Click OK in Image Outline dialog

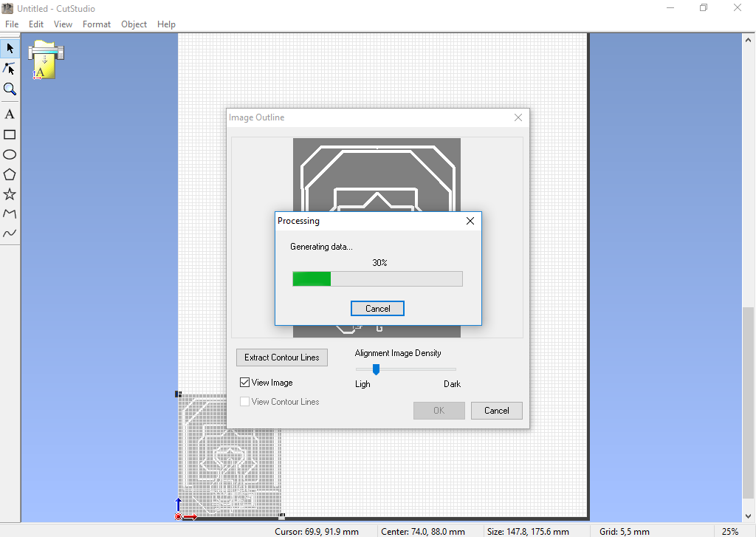[439, 411]
